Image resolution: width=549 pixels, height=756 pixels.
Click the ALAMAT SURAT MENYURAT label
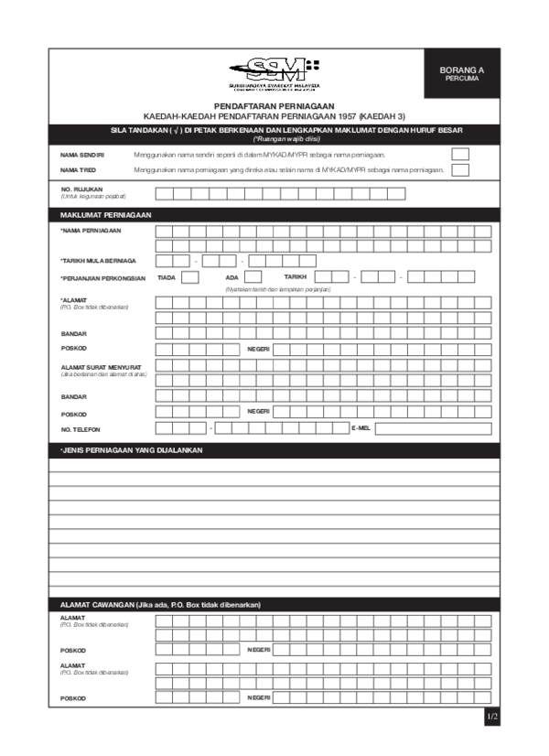[x=102, y=367]
